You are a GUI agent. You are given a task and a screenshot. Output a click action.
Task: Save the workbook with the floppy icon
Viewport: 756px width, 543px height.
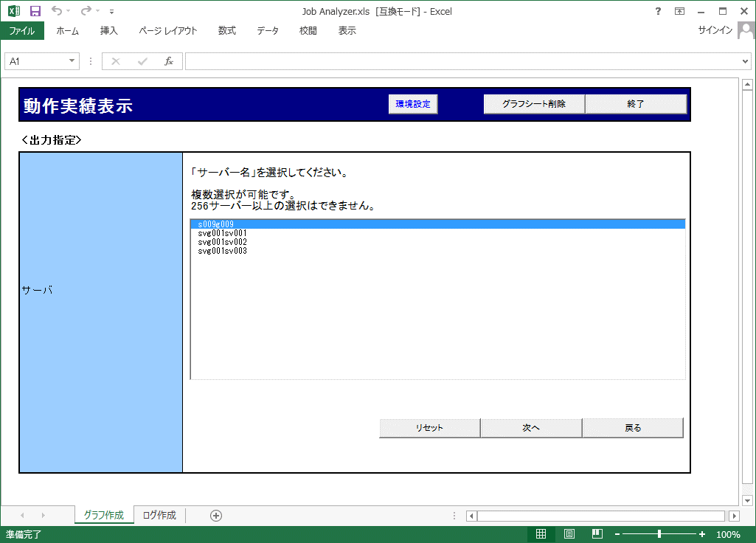point(35,10)
